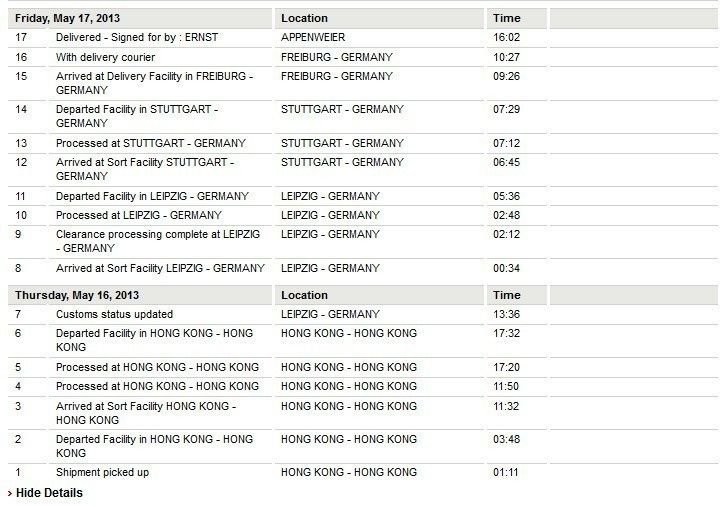The image size is (722, 505).
Task: Select the Thursday, May 16, 2013 header
Action: pos(77,296)
